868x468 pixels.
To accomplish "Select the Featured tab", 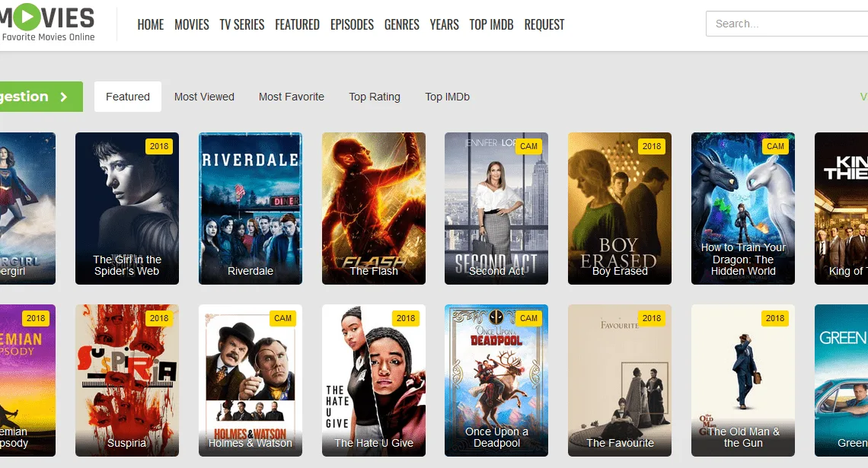I will point(128,96).
